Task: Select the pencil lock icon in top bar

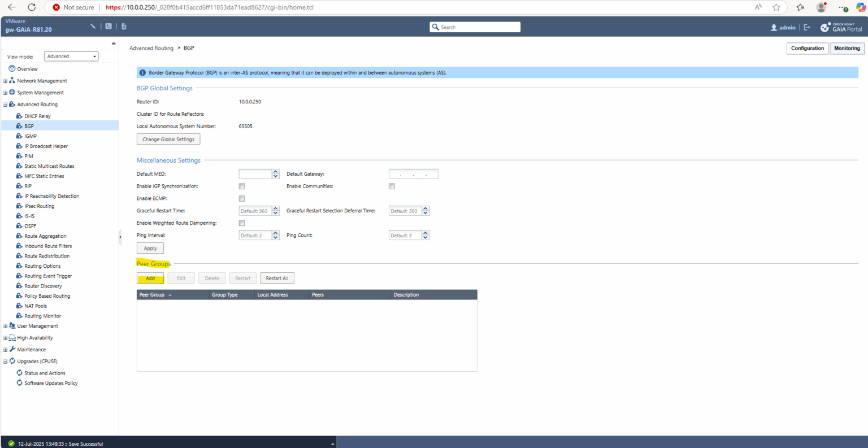Action: (92, 26)
